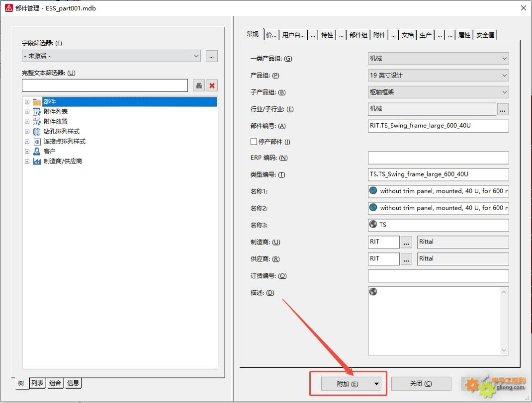The height and width of the screenshot is (403, 532).
Task: Click globe icon in 名称3 field
Action: click(373, 224)
